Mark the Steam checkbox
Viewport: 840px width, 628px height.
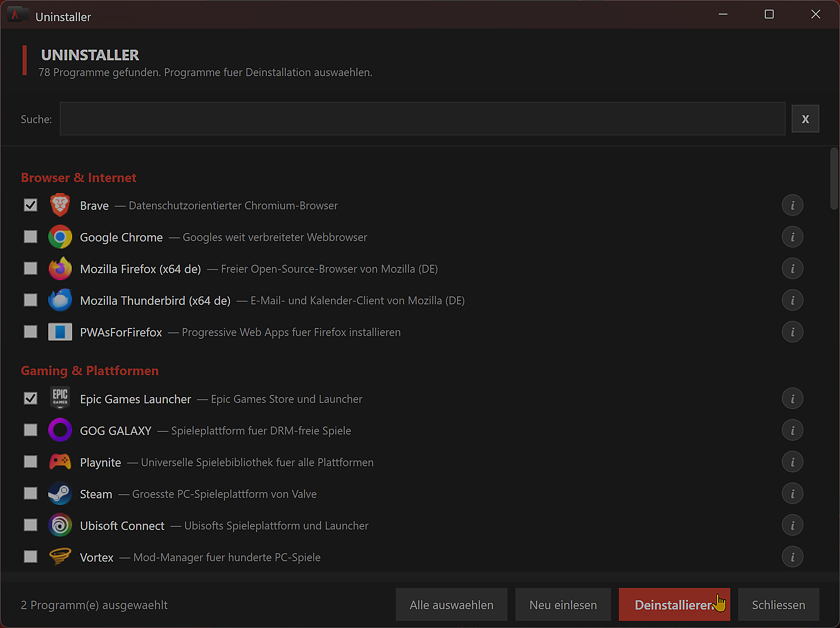[30, 493]
